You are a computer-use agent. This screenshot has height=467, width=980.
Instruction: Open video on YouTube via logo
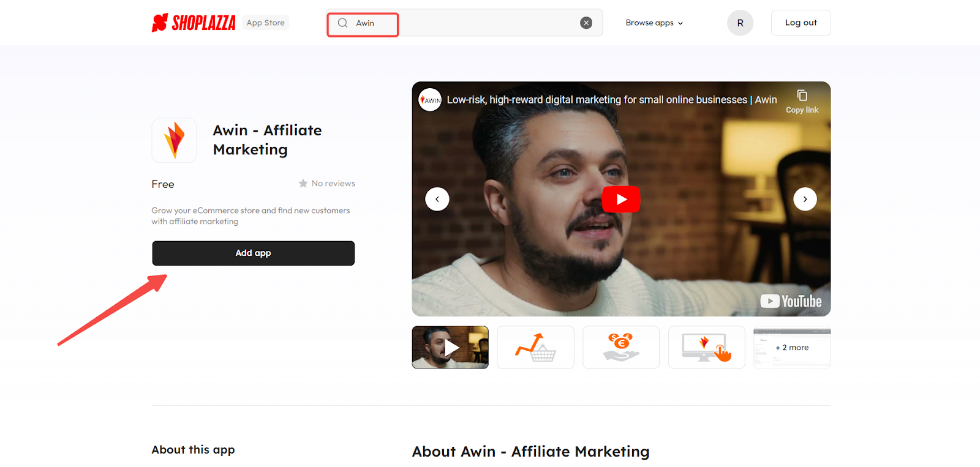(x=791, y=301)
